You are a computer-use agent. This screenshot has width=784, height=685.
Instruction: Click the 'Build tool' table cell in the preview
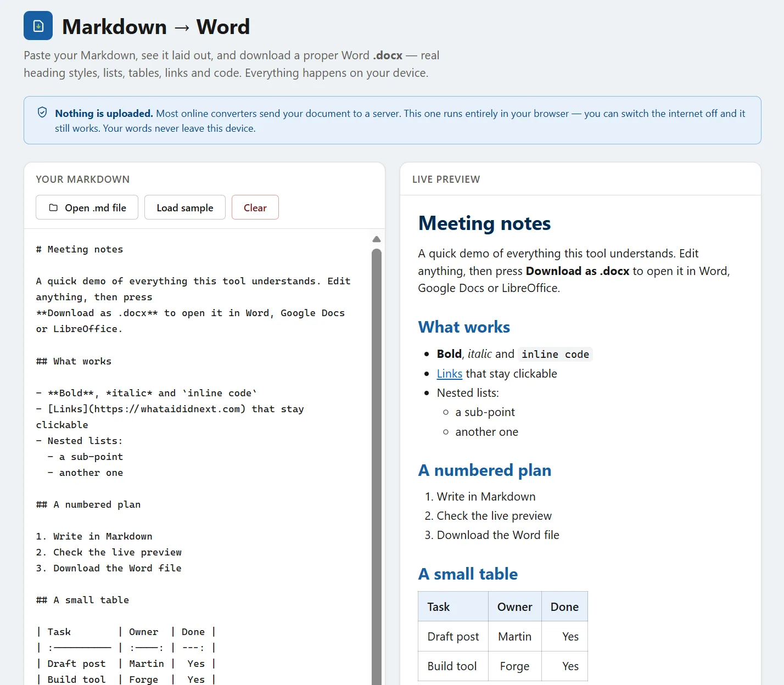453,666
